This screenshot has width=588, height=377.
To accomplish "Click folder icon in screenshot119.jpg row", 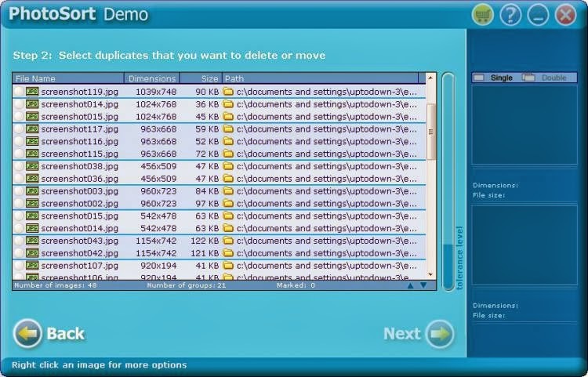I will [x=228, y=92].
